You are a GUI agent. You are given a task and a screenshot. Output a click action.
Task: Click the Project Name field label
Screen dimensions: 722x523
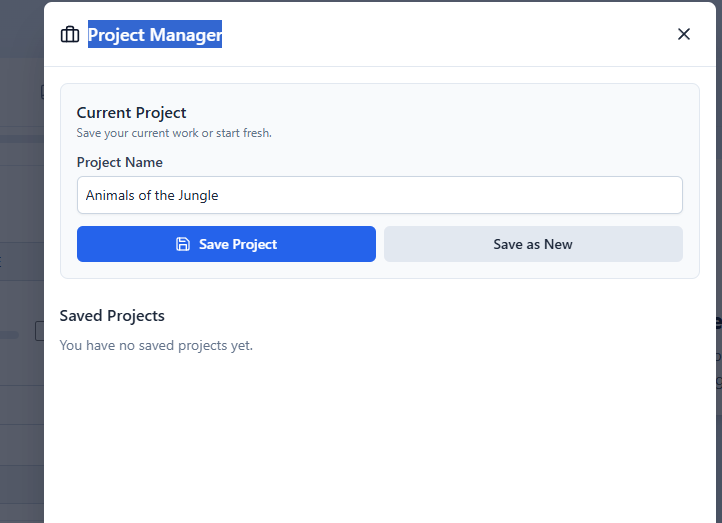[x=120, y=162]
